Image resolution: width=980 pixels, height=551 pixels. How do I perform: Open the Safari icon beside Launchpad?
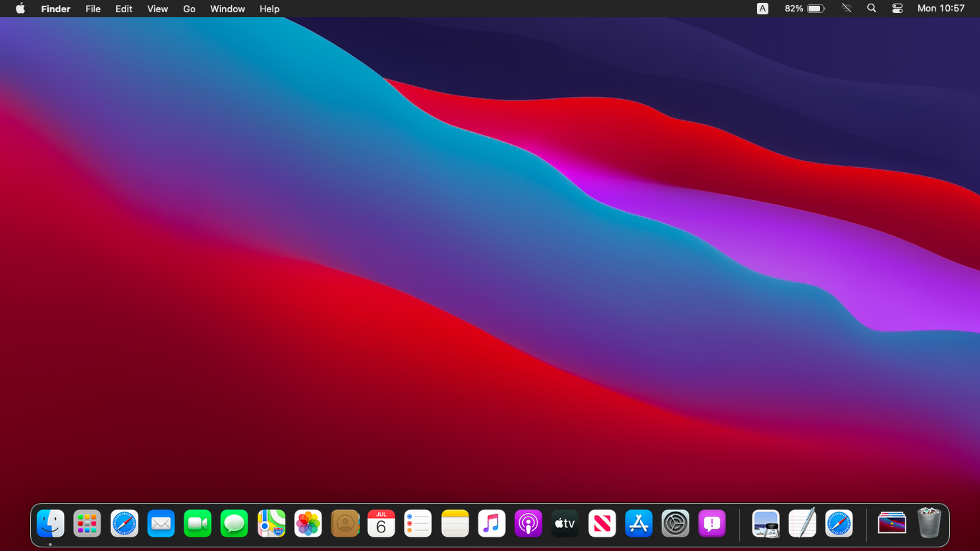point(124,524)
